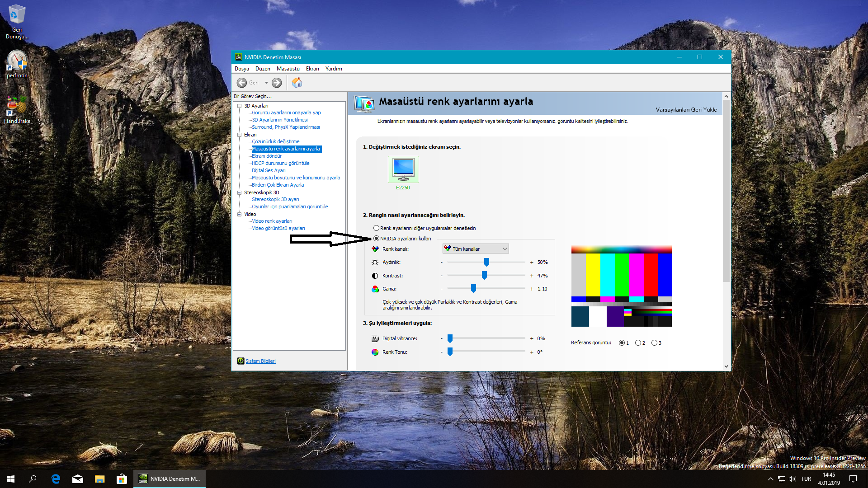Image resolution: width=868 pixels, height=488 pixels.
Task: Open the Ekran menu
Action: pos(312,69)
